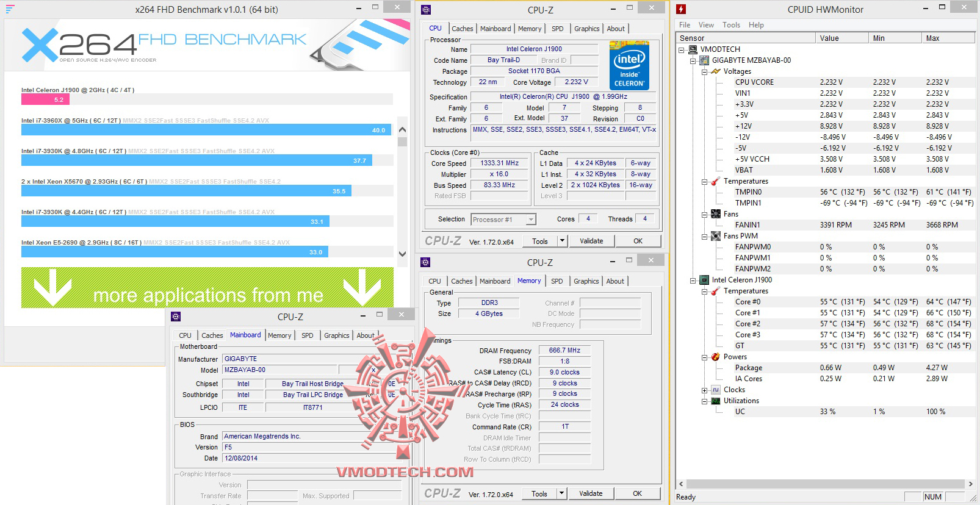Click the title icon of the CPU-Z window showing Motherboard info
980x505 pixels.
176,317
